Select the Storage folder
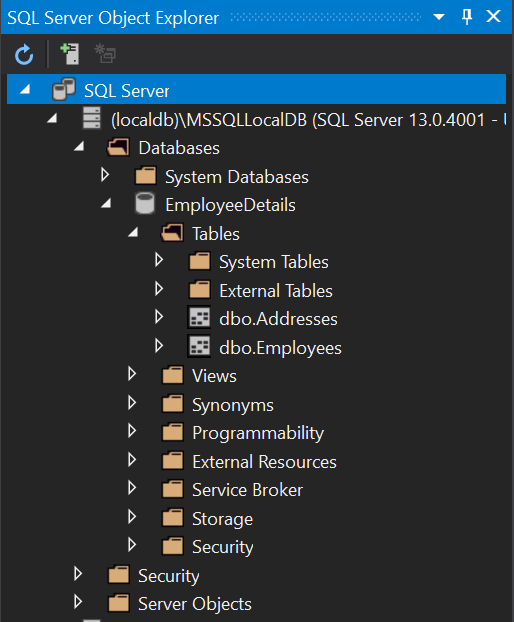Viewport: 514px width, 622px height. (222, 519)
